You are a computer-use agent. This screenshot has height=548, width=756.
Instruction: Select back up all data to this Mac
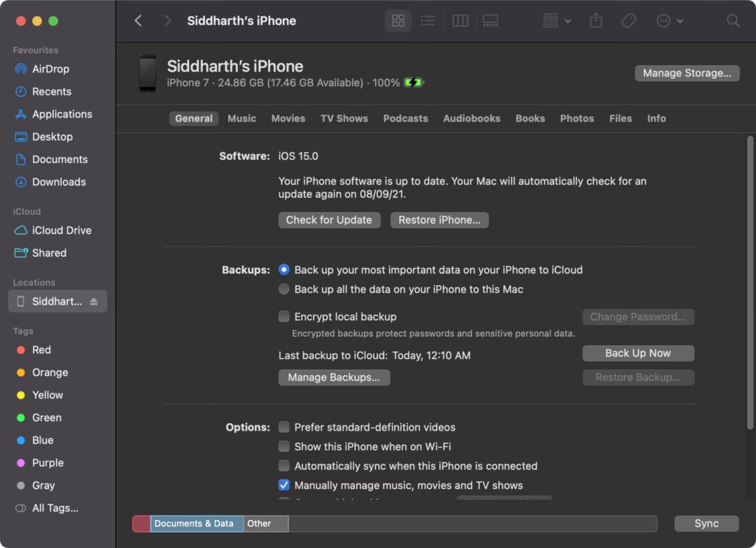[x=284, y=290]
